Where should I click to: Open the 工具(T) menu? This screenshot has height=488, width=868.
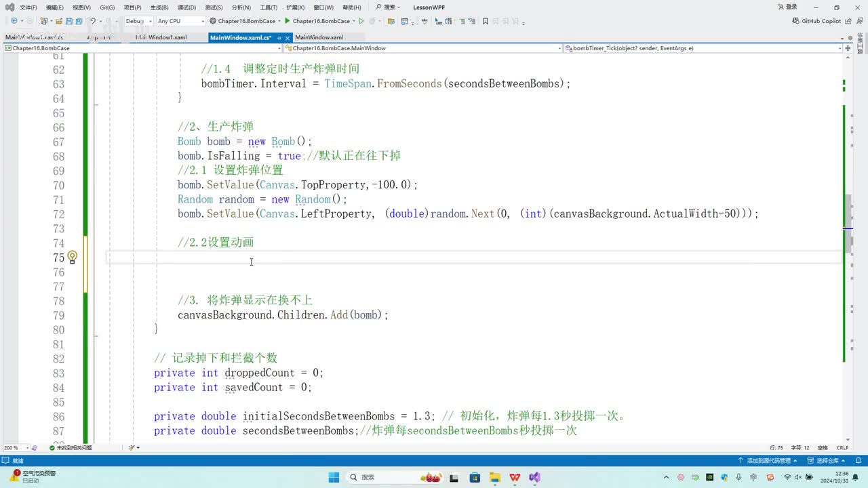(x=269, y=7)
